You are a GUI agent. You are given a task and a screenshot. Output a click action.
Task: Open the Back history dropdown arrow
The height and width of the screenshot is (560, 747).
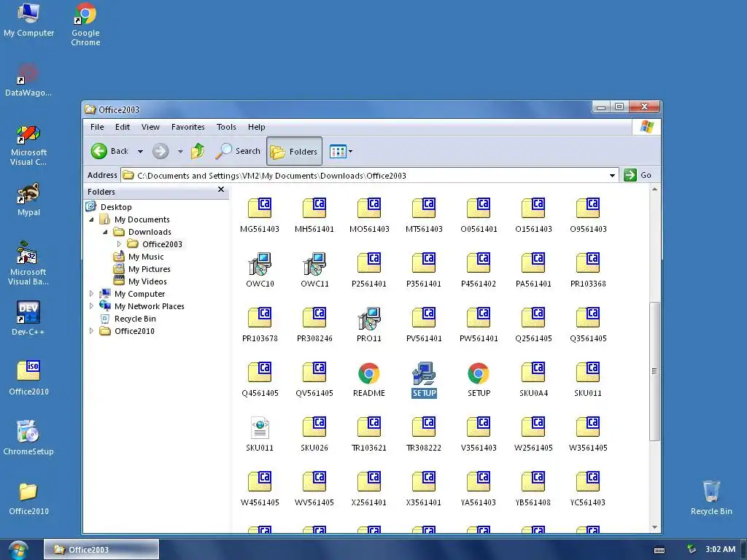(140, 152)
